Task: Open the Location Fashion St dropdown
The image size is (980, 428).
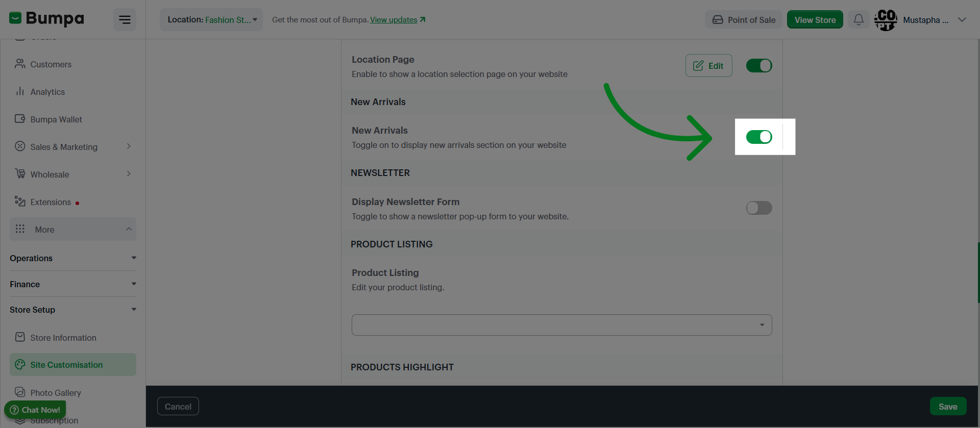Action: [211, 19]
